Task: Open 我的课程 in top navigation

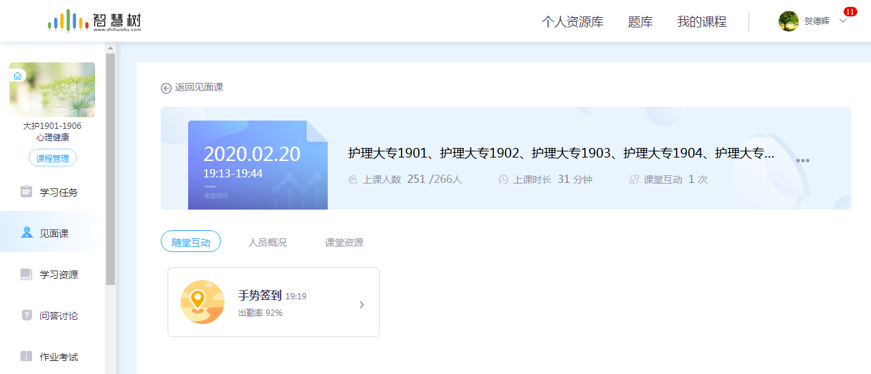Action: click(x=702, y=22)
